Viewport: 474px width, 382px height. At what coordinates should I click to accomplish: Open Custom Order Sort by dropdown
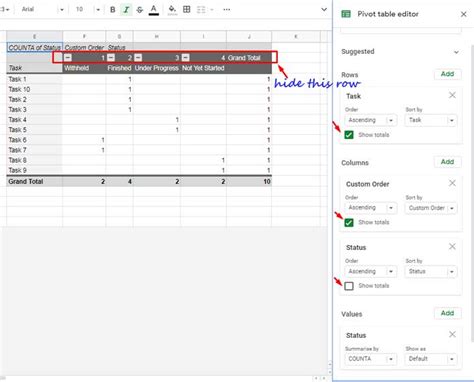click(x=431, y=208)
